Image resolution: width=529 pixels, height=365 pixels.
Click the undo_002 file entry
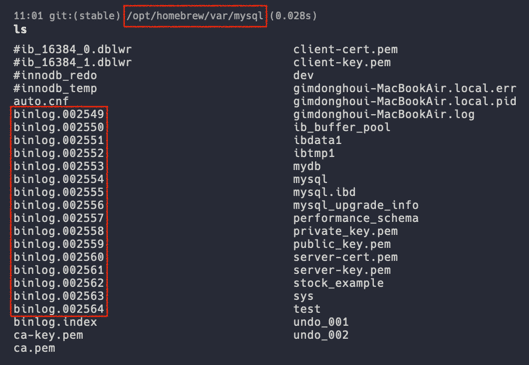pyautogui.click(x=321, y=335)
